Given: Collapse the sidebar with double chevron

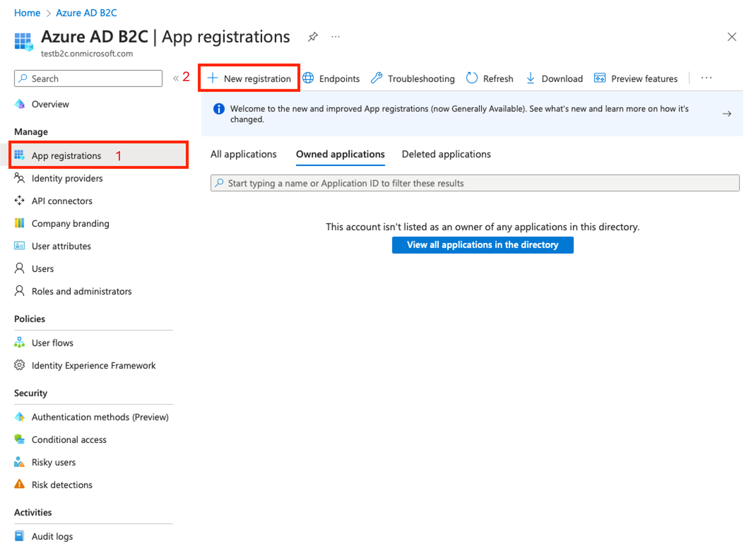Looking at the screenshot, I should pyautogui.click(x=176, y=79).
